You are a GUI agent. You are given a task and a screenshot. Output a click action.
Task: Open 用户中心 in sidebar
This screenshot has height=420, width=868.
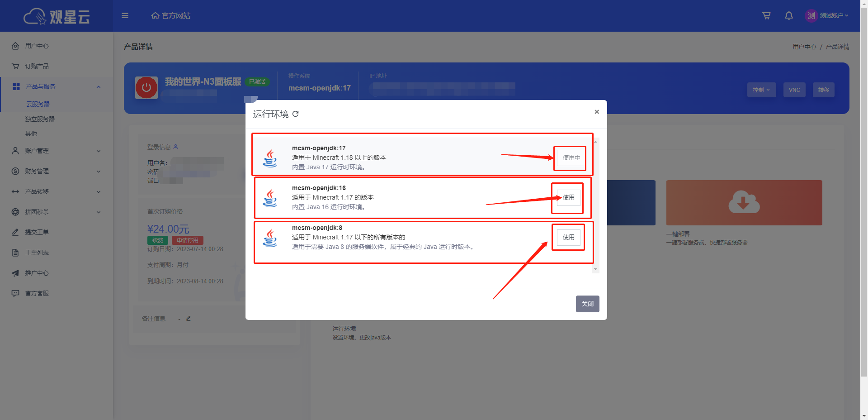37,46
